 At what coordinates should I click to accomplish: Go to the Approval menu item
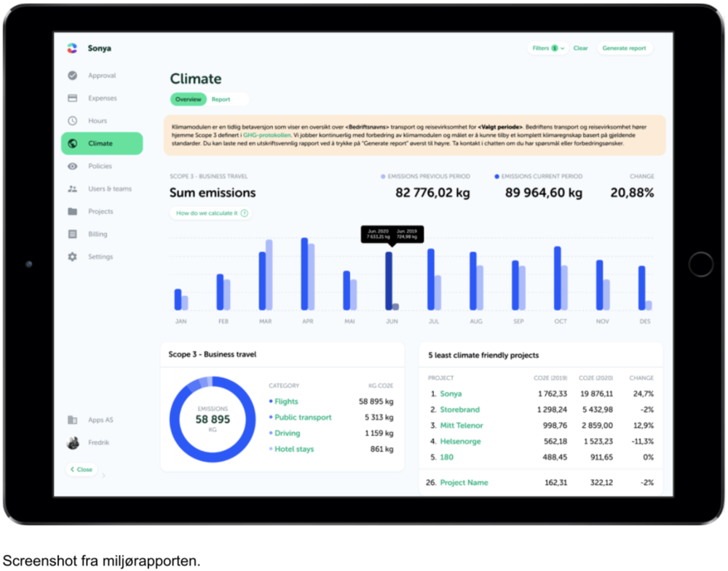click(x=102, y=75)
